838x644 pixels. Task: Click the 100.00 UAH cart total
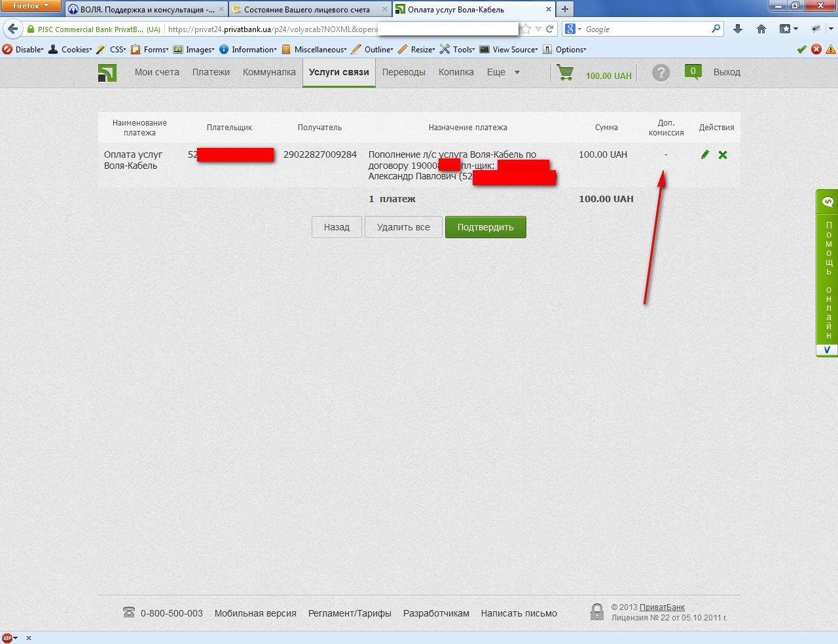point(609,76)
